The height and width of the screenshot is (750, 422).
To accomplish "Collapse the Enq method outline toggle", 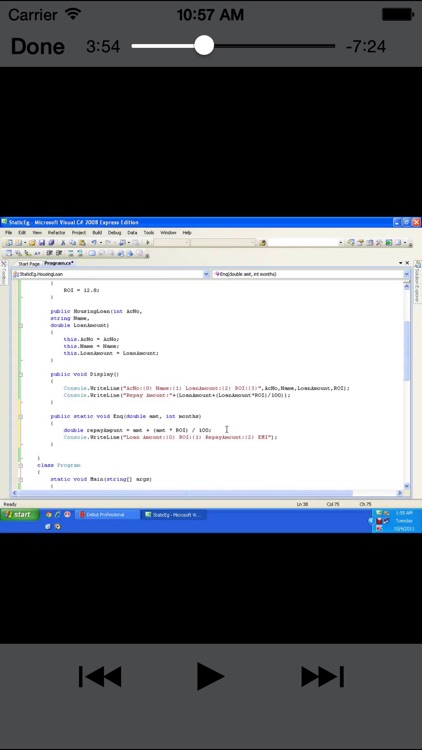I will 21,416.
